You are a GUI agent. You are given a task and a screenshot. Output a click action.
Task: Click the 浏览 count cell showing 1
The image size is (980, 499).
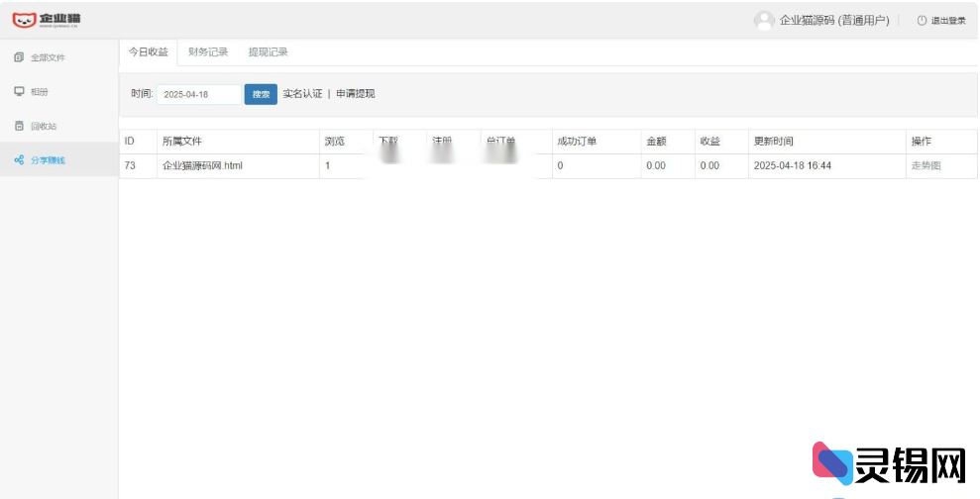point(328,166)
